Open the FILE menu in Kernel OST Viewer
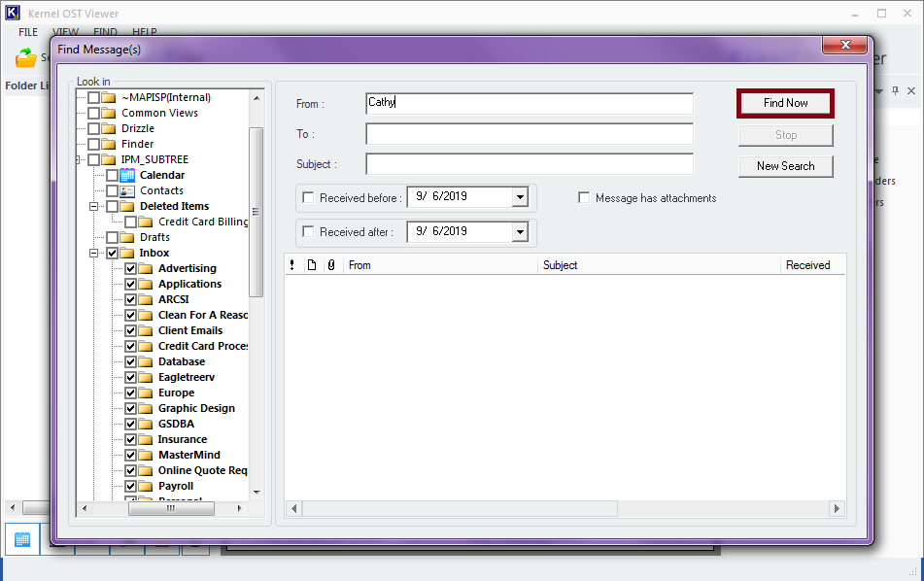This screenshot has height=581, width=924. coord(28,32)
